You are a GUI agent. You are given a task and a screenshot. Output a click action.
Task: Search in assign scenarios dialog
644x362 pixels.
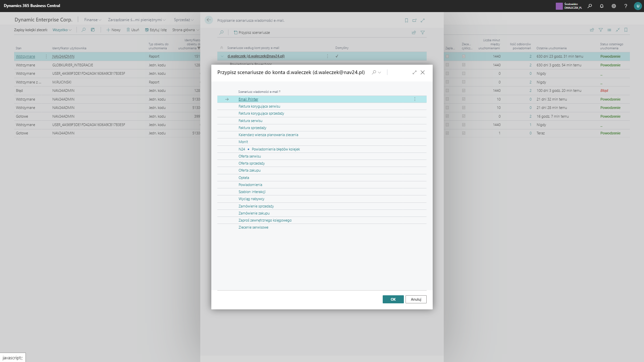click(x=374, y=72)
